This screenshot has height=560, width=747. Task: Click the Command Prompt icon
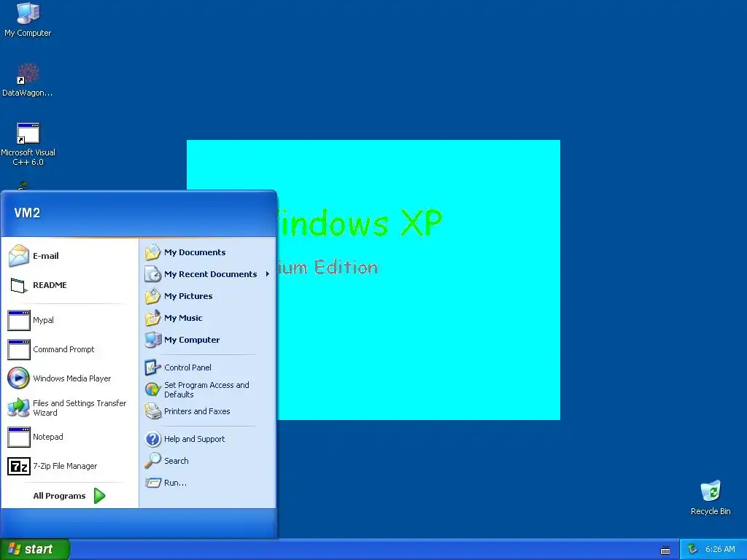coord(18,349)
